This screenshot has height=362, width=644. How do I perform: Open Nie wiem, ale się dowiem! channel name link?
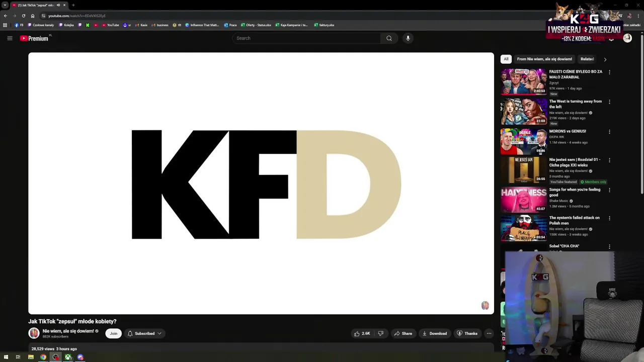coord(68,331)
